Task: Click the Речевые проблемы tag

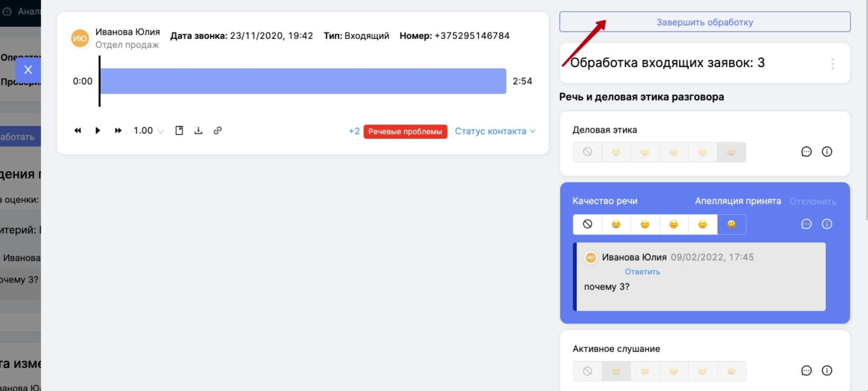Action: tap(405, 131)
